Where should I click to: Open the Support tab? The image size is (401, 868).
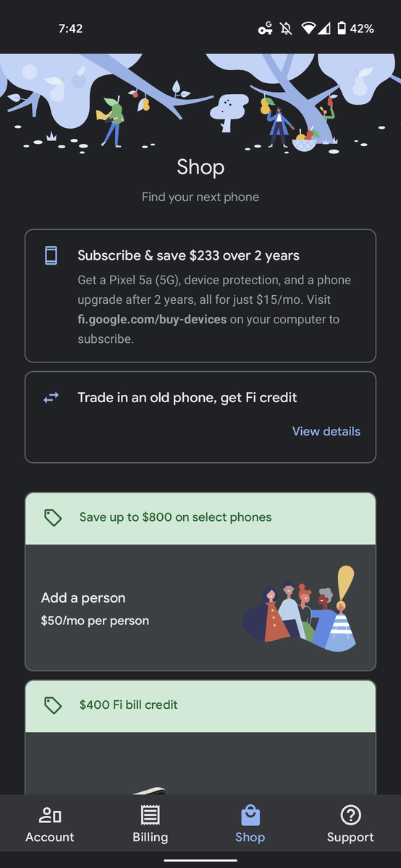coord(350,825)
